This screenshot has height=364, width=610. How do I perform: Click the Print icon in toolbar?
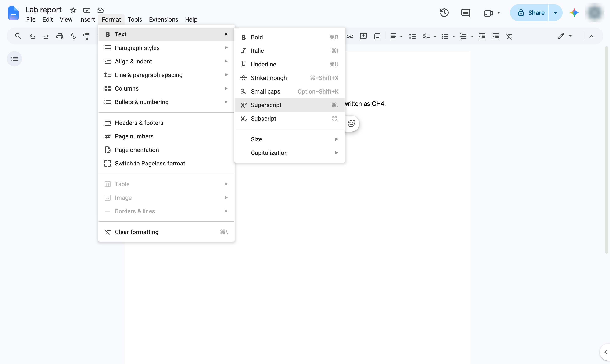pyautogui.click(x=60, y=37)
